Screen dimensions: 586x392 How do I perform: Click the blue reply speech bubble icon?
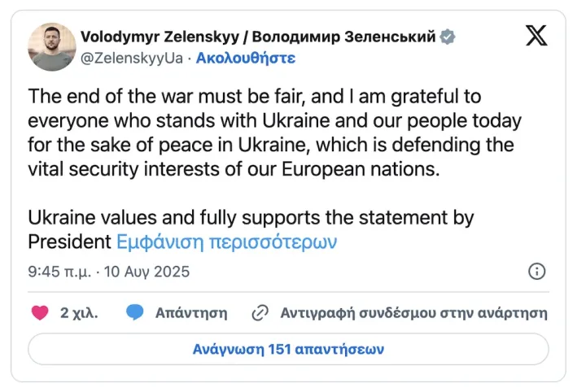coord(134,312)
